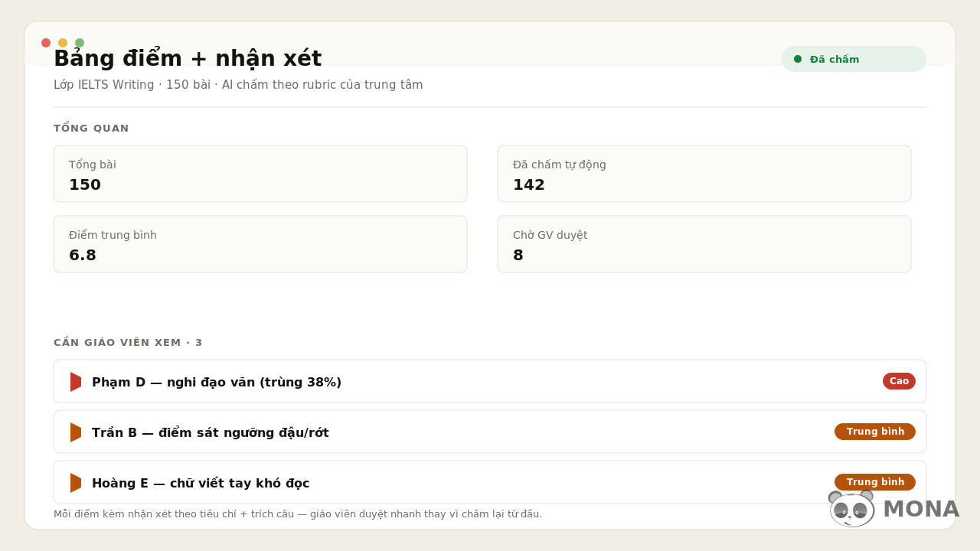Select Trần B's Trung bình severity badge

coord(875,432)
